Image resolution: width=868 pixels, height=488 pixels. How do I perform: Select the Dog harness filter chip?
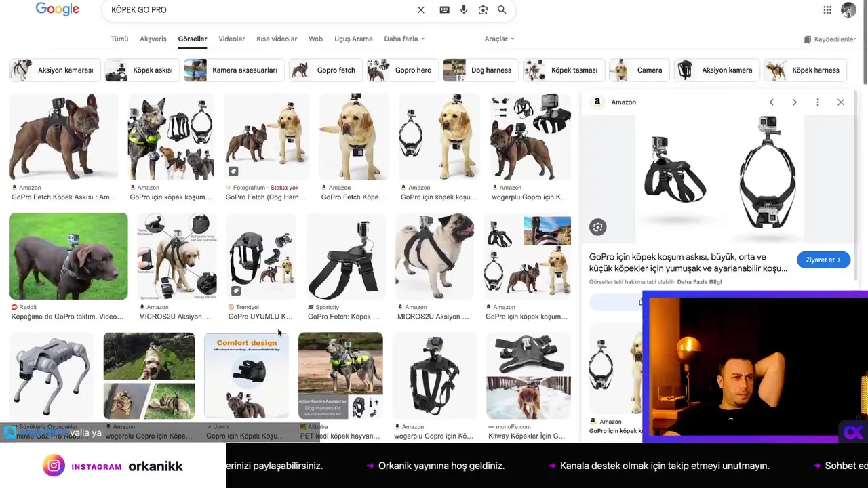[481, 70]
